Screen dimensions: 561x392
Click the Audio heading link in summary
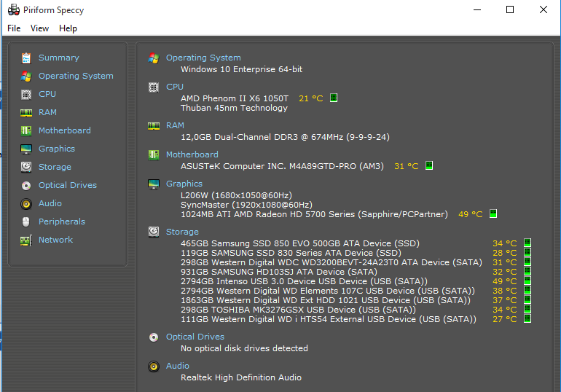[178, 366]
